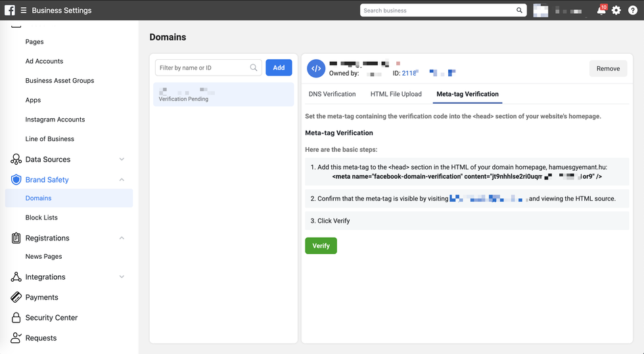This screenshot has height=354, width=644.
Task: Click the blue Add button
Action: [x=279, y=68]
